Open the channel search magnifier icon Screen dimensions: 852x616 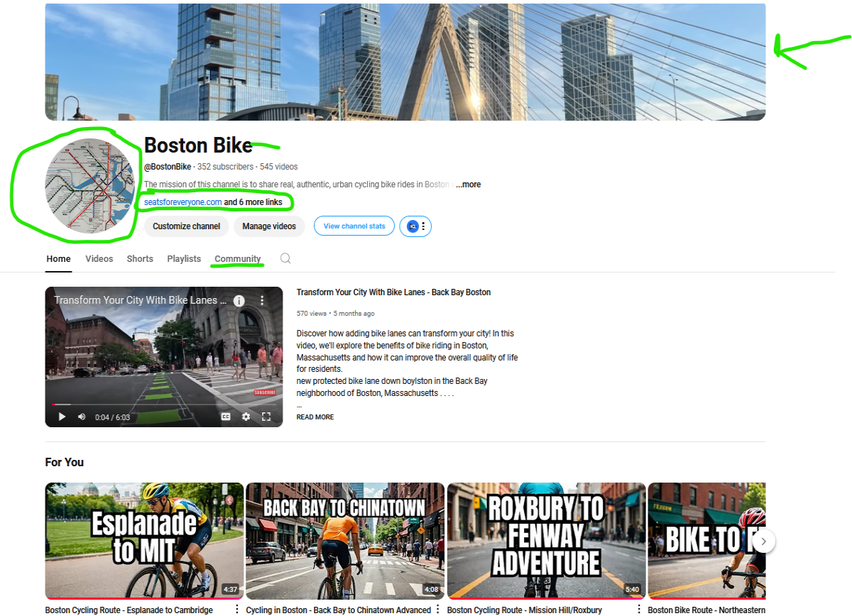[x=285, y=258]
